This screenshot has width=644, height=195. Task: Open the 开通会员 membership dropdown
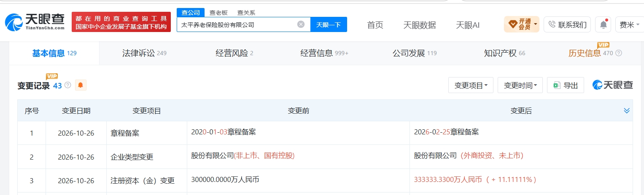522,24
